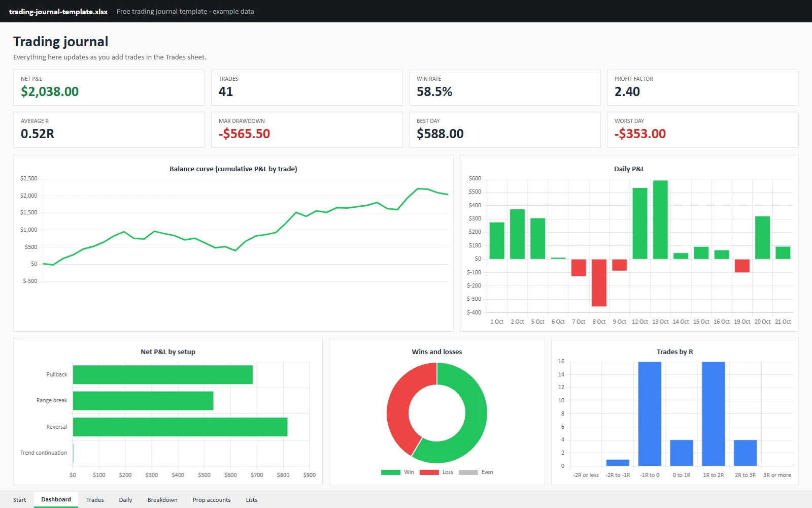Click the Pullback bar in setup chart
Image resolution: width=812 pixels, height=508 pixels.
pyautogui.click(x=163, y=375)
